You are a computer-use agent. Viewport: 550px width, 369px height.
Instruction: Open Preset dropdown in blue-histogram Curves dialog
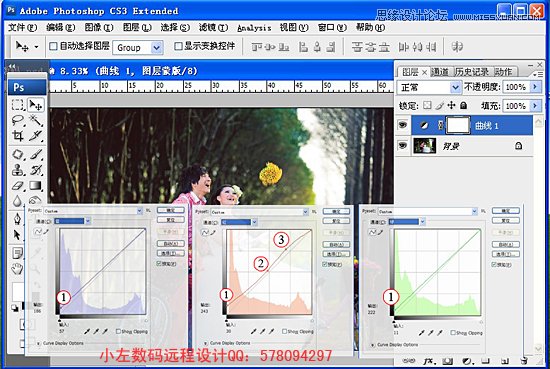pyautogui.click(x=140, y=211)
